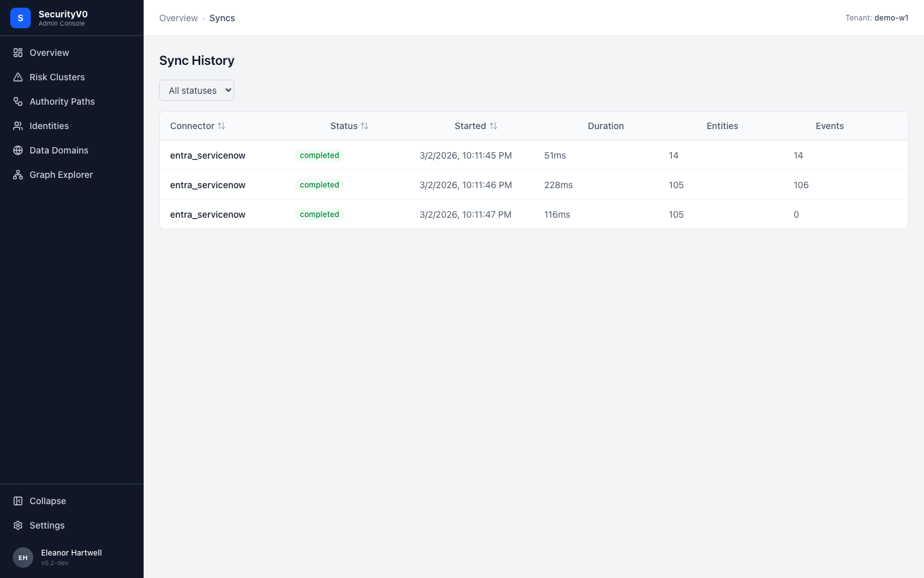Click the Graph Explorer network icon
The image size is (924, 578).
(18, 175)
